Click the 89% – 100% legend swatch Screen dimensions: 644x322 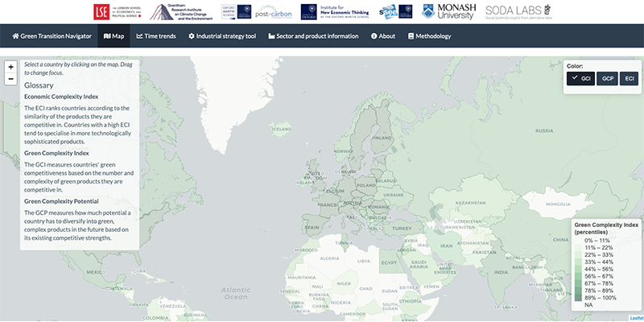pyautogui.click(x=579, y=299)
